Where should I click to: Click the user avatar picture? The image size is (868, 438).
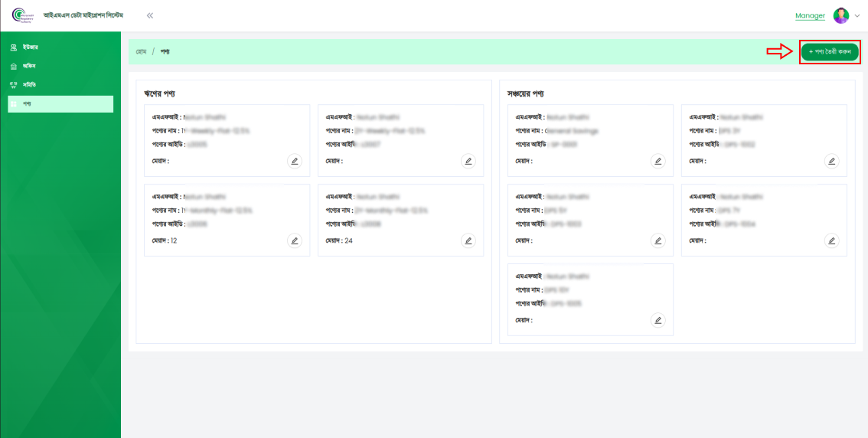(841, 15)
